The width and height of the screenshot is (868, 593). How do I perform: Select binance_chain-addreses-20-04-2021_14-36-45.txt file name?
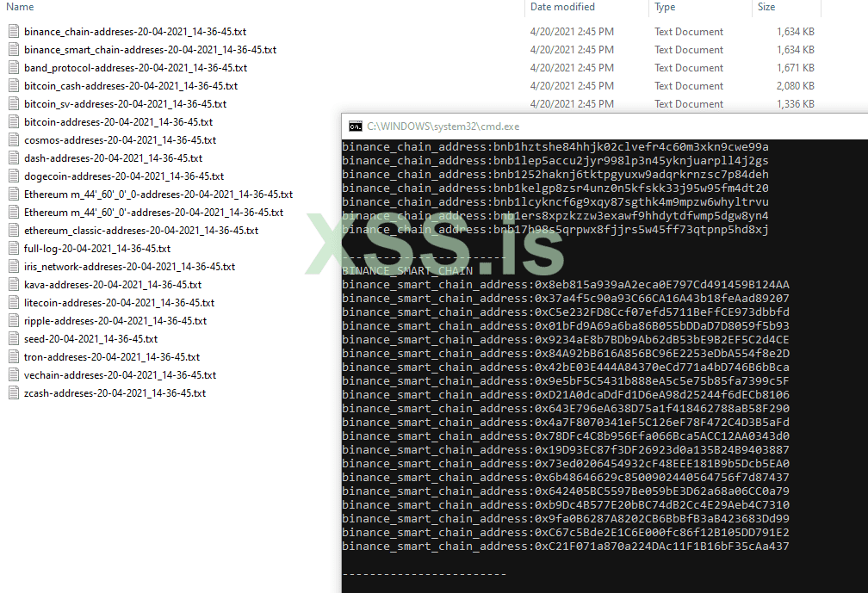(135, 32)
